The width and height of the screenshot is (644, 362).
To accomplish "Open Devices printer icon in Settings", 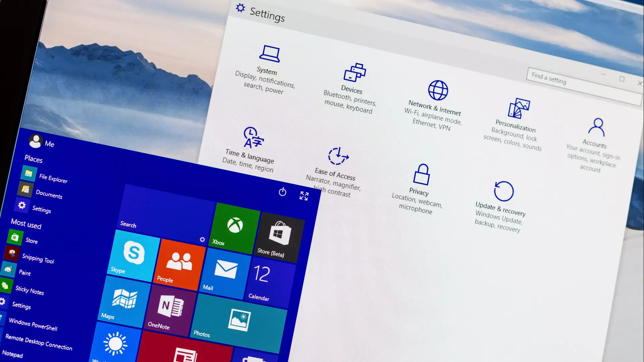I will pyautogui.click(x=355, y=72).
